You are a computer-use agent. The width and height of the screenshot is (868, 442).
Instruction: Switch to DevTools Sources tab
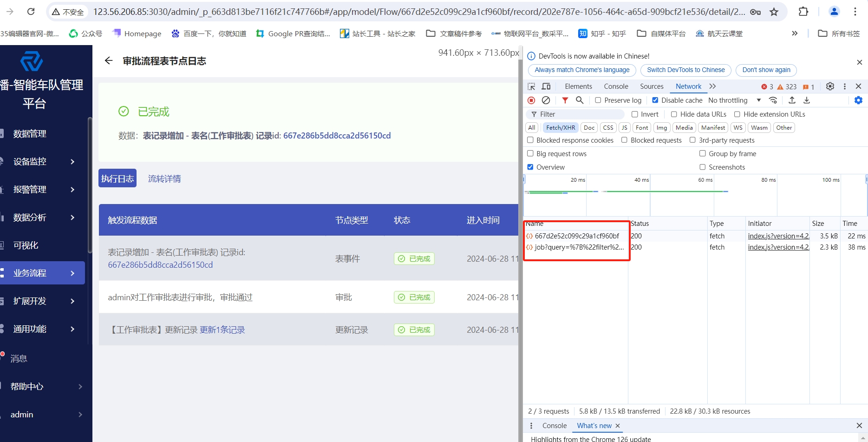[652, 86]
